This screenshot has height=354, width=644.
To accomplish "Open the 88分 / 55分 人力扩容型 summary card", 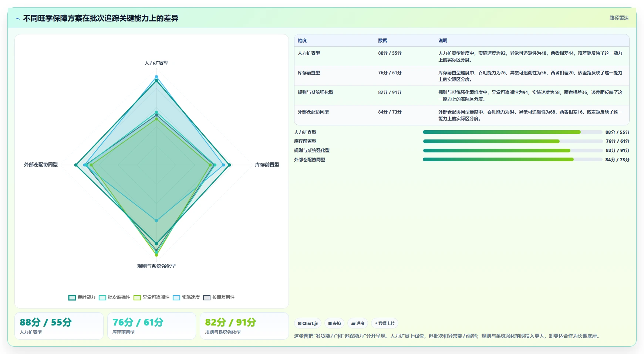I will point(59,326).
